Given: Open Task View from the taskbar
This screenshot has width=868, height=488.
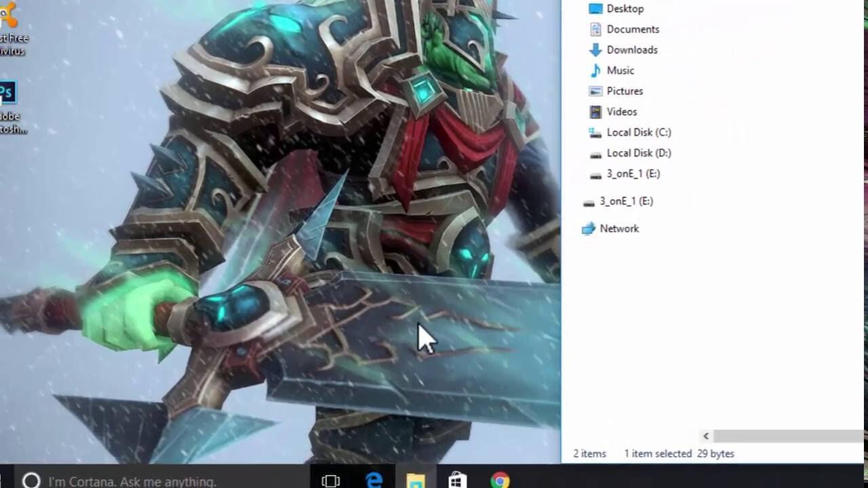Looking at the screenshot, I should click(x=330, y=481).
